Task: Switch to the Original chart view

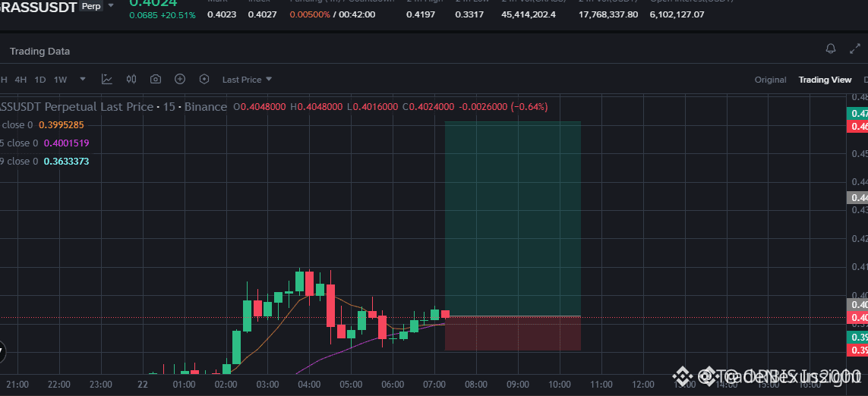Action: 770,80
